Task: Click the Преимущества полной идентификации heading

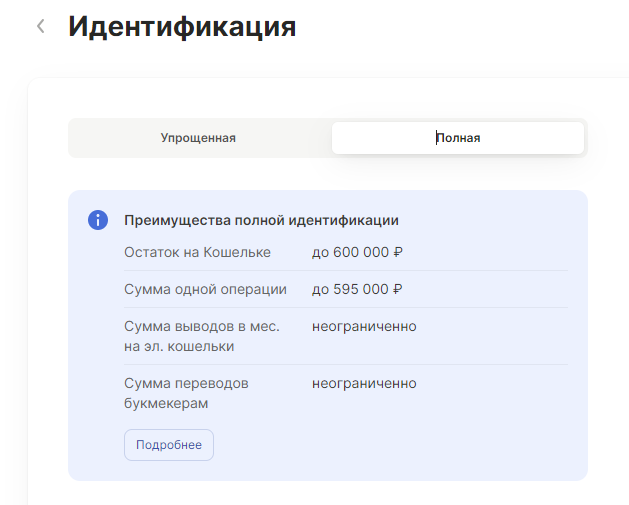Action: (262, 220)
